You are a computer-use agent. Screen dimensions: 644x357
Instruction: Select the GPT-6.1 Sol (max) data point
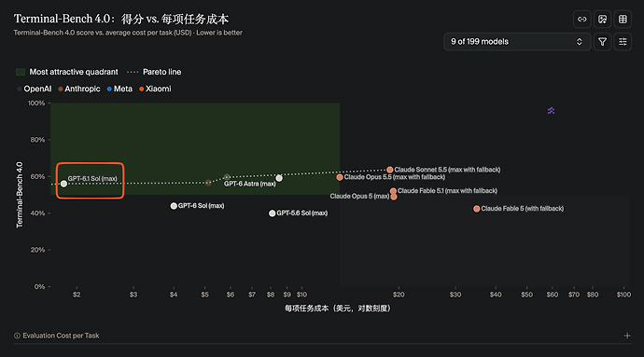pos(63,184)
